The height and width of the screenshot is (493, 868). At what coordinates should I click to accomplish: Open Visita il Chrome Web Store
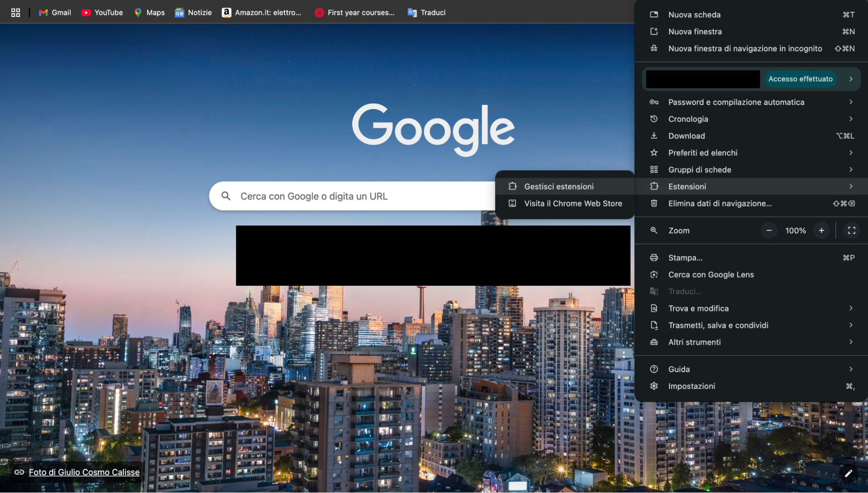(x=573, y=203)
